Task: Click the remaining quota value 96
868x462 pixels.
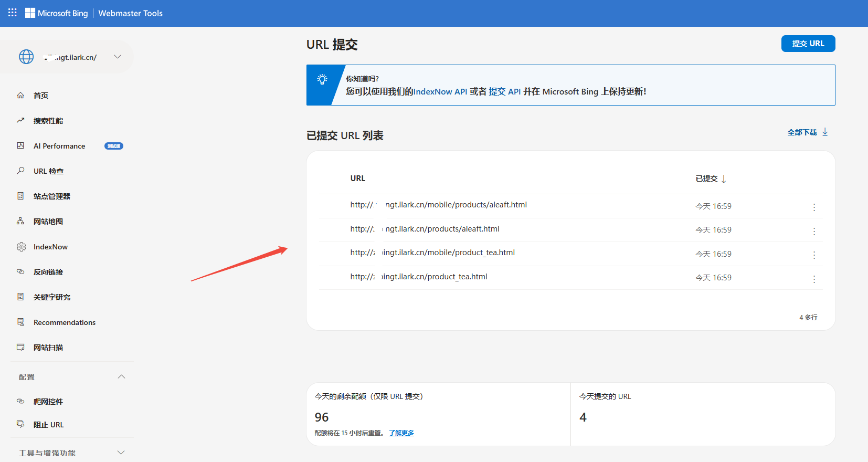Action: click(x=322, y=417)
